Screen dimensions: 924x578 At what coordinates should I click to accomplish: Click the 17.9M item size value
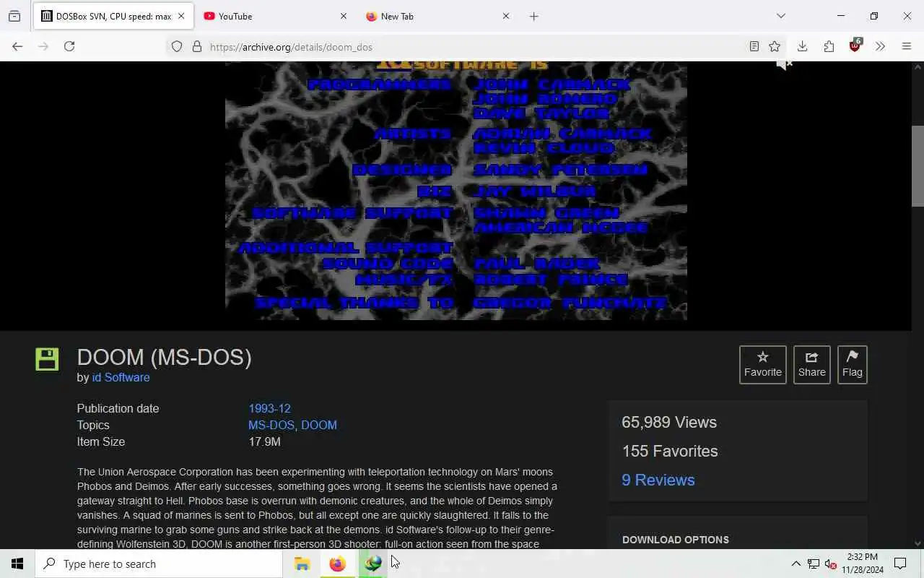(x=264, y=441)
